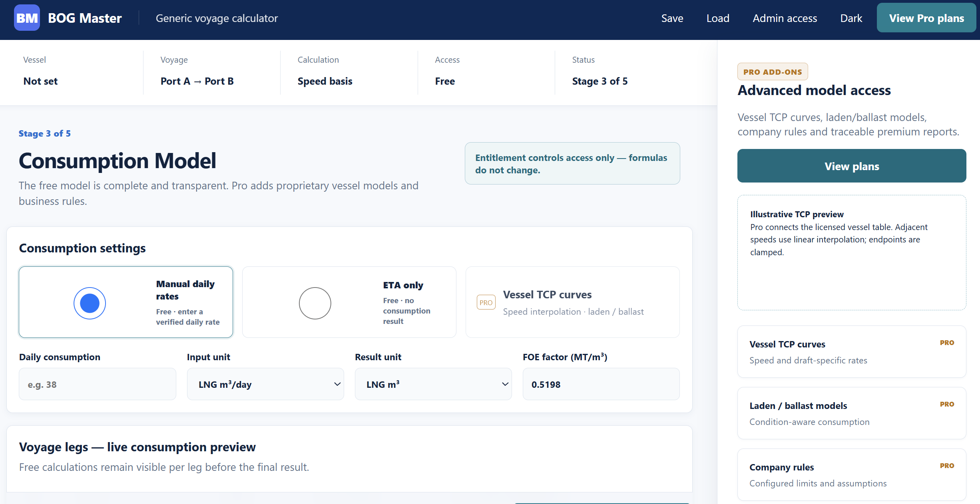Open the Input unit dropdown
Image resolution: width=980 pixels, height=504 pixels.
click(x=265, y=384)
